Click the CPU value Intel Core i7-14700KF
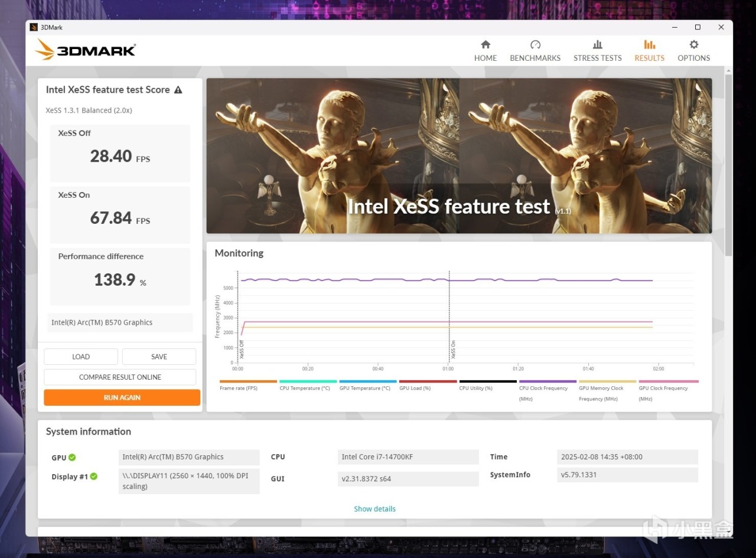The width and height of the screenshot is (756, 558). [x=408, y=457]
